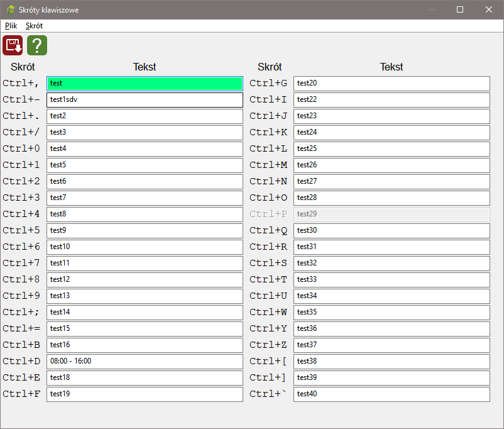The height and width of the screenshot is (429, 504).
Task: Click the app icon in title bar
Action: coord(10,10)
